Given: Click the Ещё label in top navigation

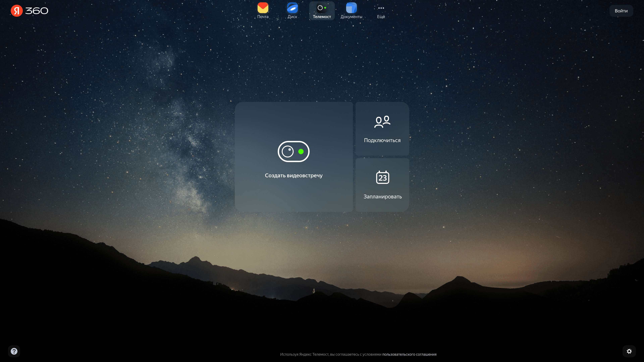Looking at the screenshot, I should [381, 17].
